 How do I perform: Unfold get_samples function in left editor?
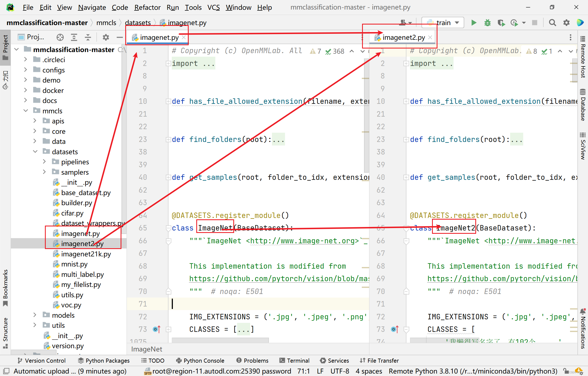[x=168, y=177]
